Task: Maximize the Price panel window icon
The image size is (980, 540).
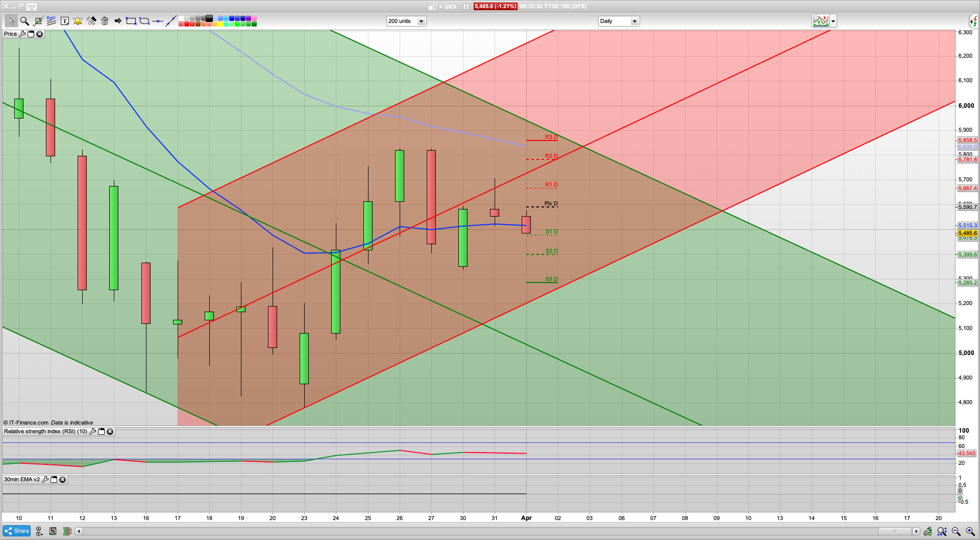Action: click(31, 34)
